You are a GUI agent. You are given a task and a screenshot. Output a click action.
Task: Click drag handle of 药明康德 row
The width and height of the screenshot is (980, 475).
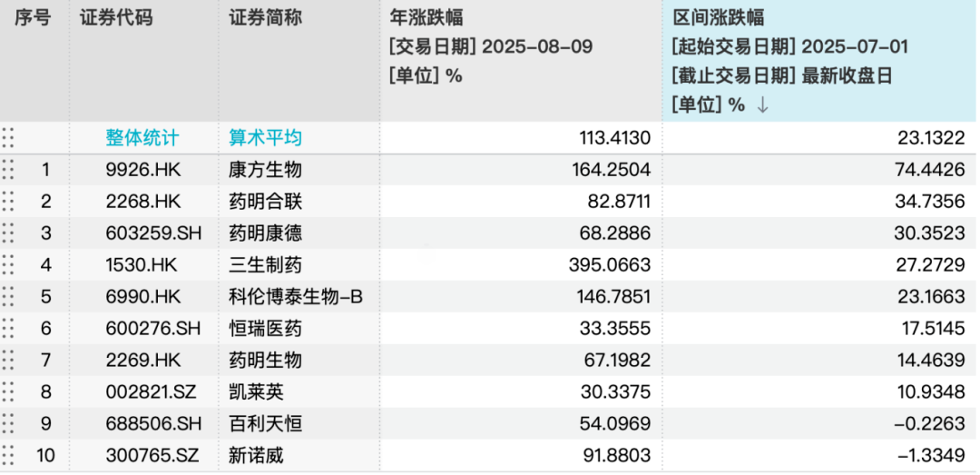pyautogui.click(x=8, y=233)
